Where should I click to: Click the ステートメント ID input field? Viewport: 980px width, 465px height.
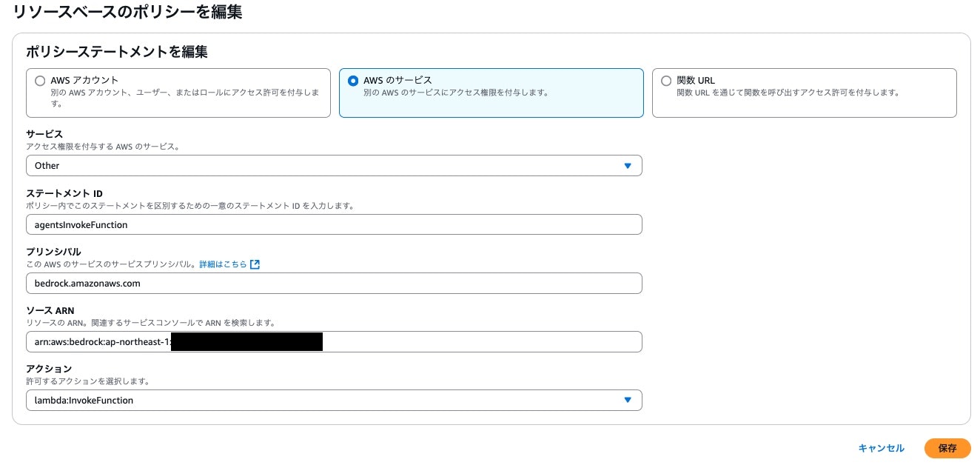click(x=334, y=224)
